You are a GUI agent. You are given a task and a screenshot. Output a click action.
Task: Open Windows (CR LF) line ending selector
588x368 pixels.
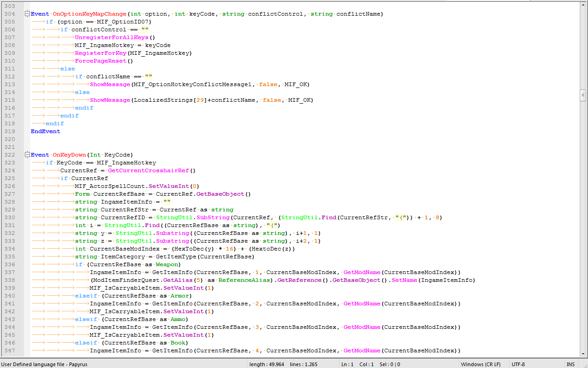click(x=480, y=364)
